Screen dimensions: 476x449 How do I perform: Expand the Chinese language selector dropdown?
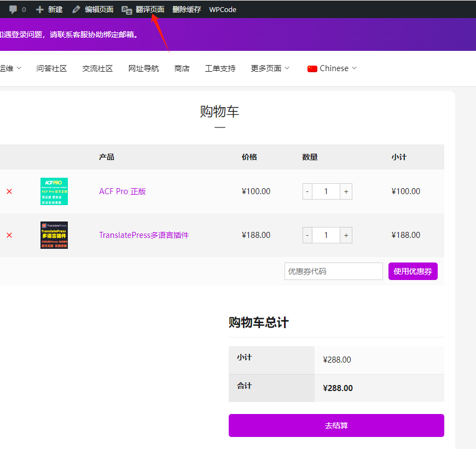[x=353, y=68]
